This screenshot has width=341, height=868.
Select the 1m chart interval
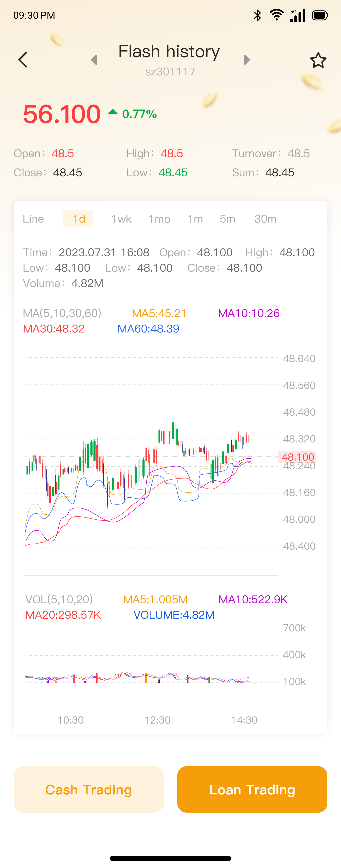195,219
